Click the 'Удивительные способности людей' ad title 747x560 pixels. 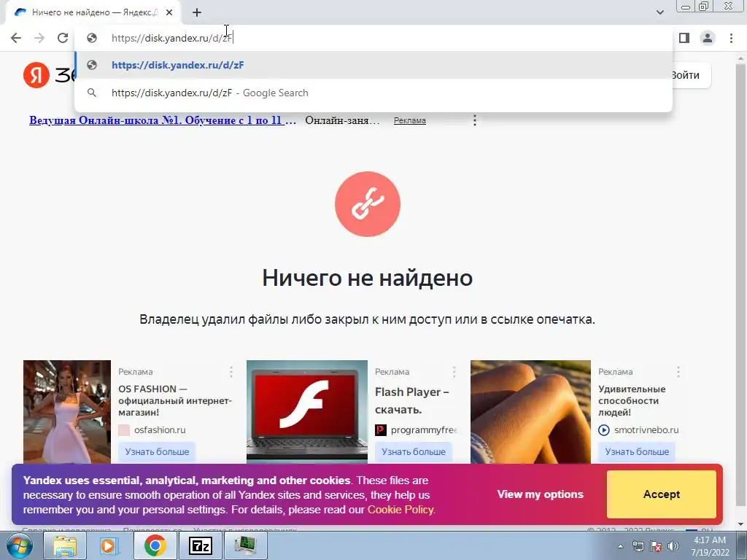(x=632, y=400)
